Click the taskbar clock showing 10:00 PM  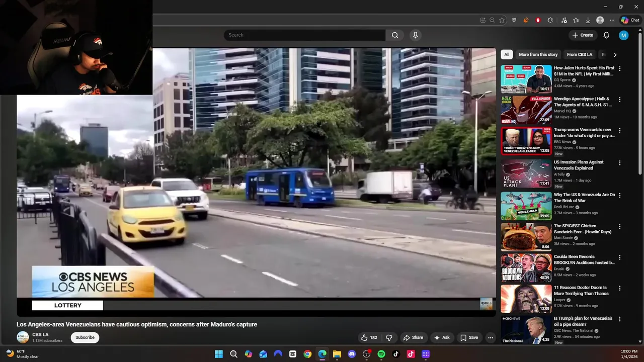(629, 354)
